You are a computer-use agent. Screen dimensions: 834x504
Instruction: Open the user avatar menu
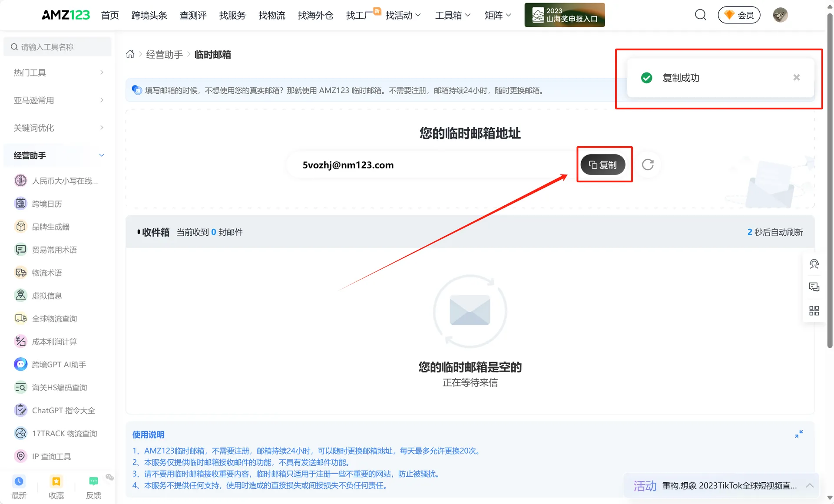[x=780, y=15]
